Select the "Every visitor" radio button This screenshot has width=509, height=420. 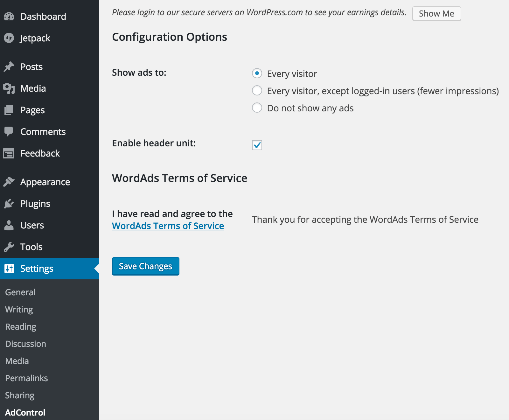click(x=257, y=73)
